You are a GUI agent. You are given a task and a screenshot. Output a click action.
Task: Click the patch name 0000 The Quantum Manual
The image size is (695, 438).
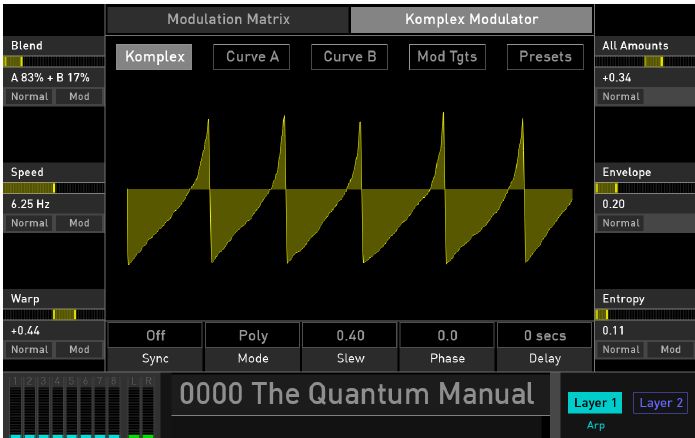(358, 395)
